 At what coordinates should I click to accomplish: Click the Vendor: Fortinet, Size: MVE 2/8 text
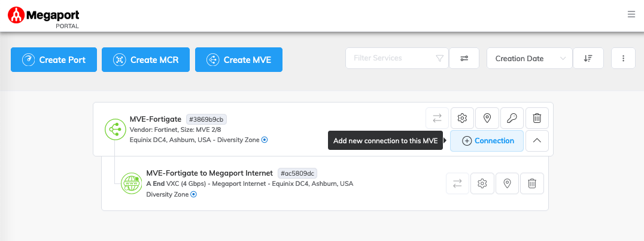click(175, 129)
